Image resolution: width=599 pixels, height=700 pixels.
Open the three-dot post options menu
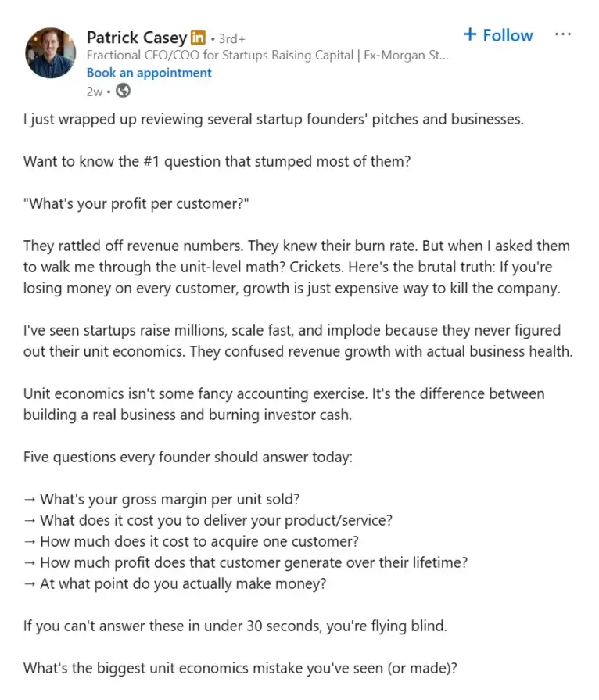pyautogui.click(x=562, y=35)
